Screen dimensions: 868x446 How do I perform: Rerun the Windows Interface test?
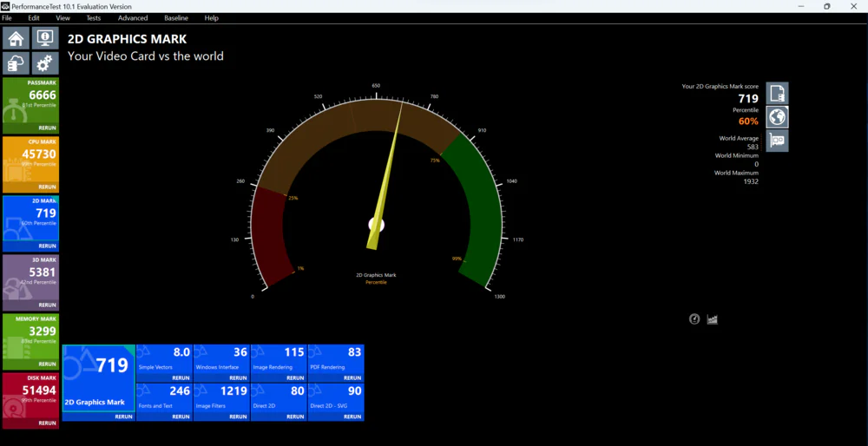(238, 378)
